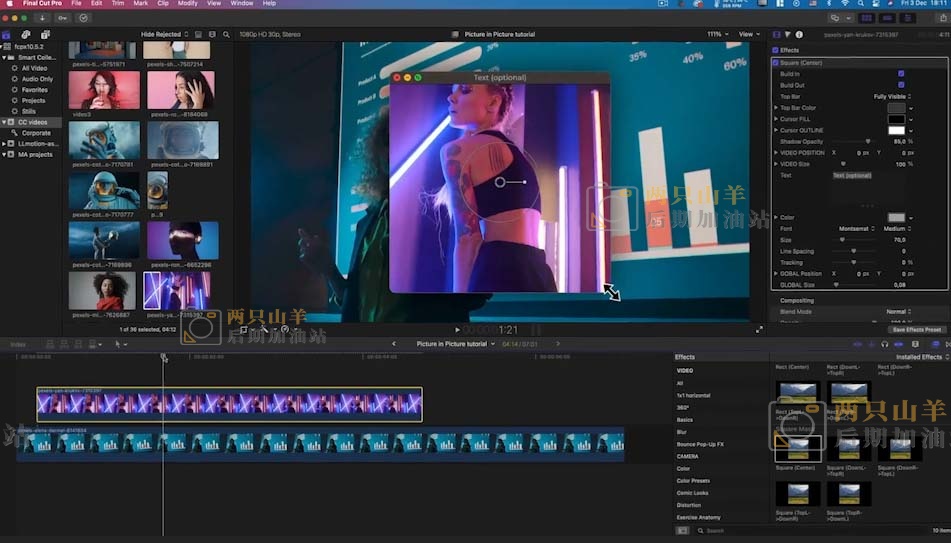Show the photos and audio sidebar

point(23,34)
